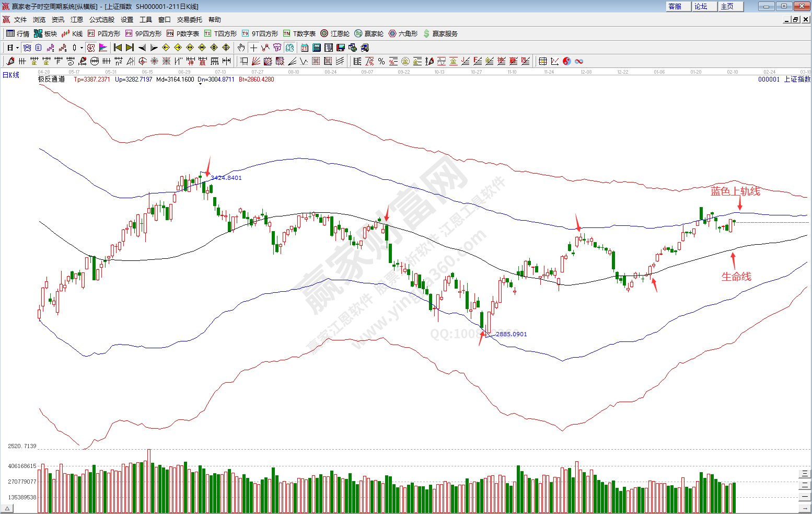Jump to first bar with skip-start arrow

118,48
